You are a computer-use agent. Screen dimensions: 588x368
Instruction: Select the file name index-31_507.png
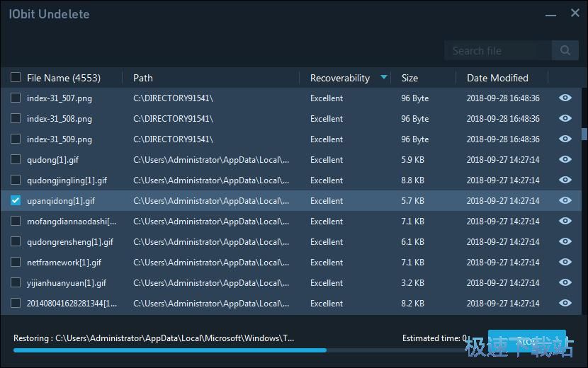(60, 98)
